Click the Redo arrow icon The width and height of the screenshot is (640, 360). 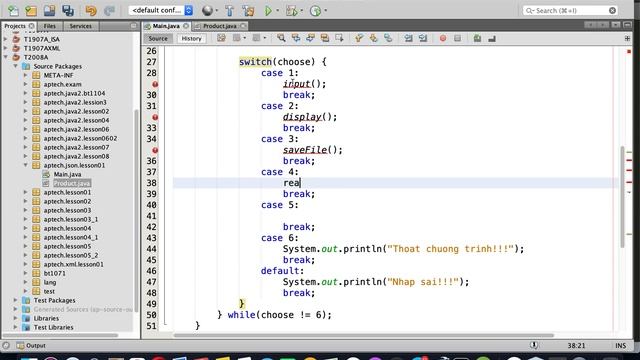(109, 11)
